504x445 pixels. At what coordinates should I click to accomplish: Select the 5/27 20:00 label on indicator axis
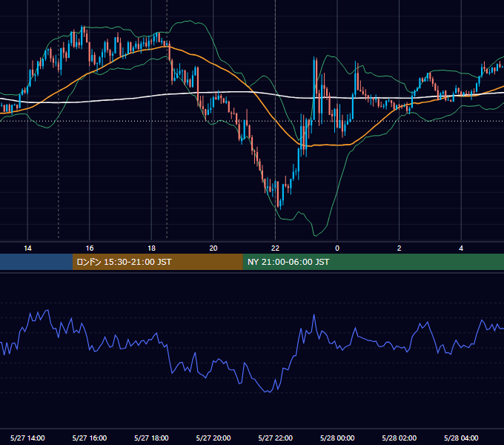(213, 438)
